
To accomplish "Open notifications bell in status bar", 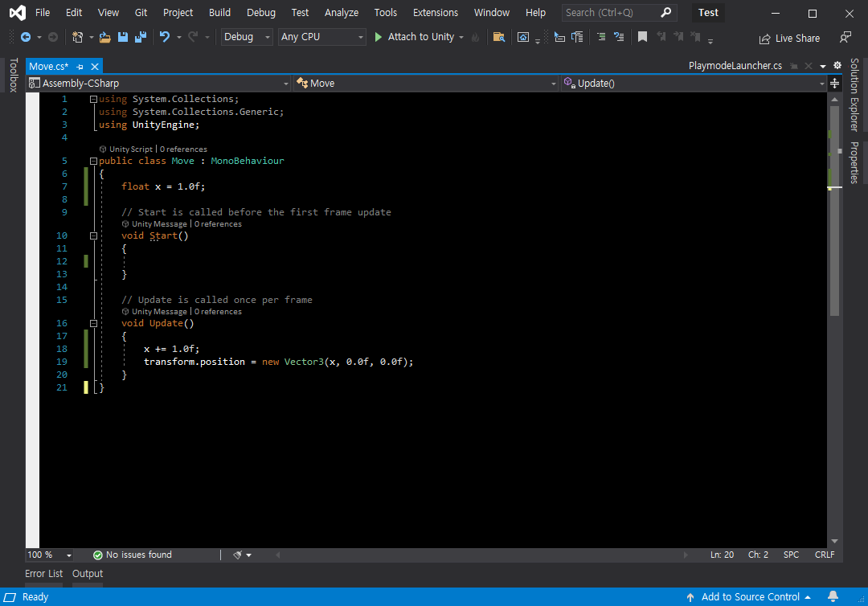I will pyautogui.click(x=833, y=596).
